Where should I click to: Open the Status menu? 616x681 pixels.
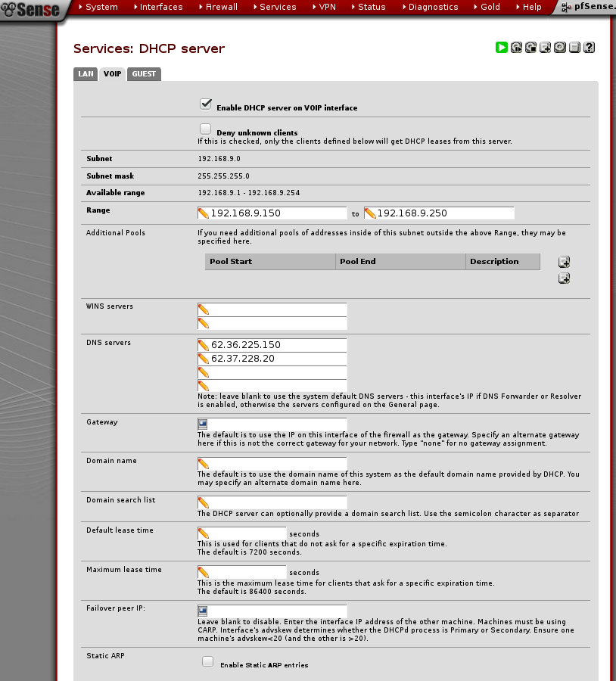point(369,7)
